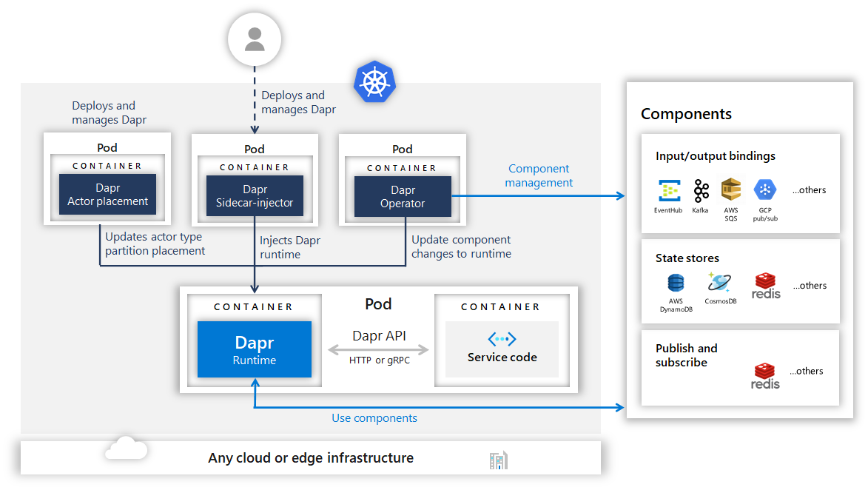Click the building icon in the infrastructure banner
Viewport: 868px width, 490px height.
click(x=498, y=459)
